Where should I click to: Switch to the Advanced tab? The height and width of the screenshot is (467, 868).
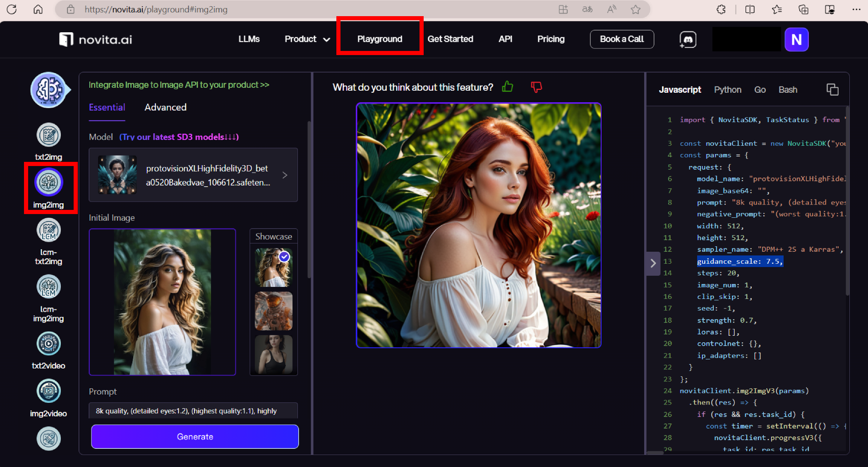[x=165, y=108]
